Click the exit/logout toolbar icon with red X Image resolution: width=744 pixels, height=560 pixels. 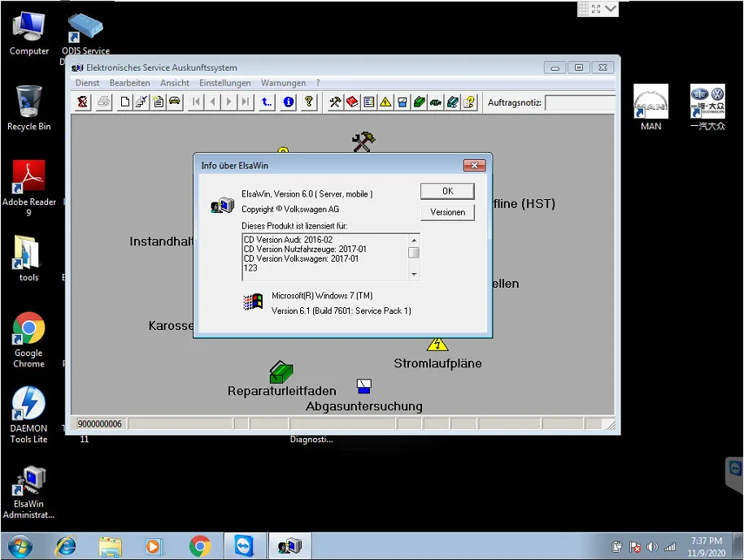point(83,102)
